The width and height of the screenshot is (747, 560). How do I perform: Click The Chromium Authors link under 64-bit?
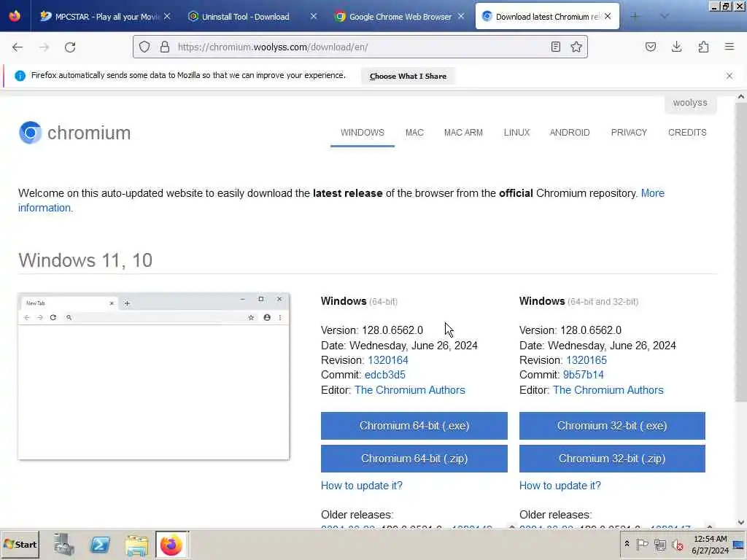click(410, 390)
